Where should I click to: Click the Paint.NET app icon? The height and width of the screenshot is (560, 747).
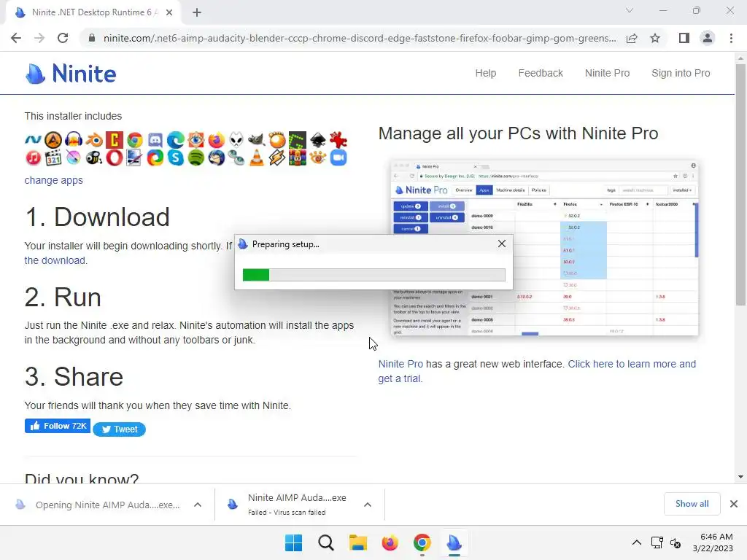coord(135,157)
